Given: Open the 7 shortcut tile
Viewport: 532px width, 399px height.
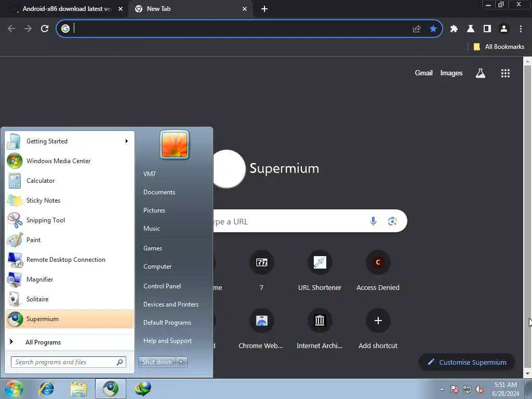Looking at the screenshot, I should point(262,271).
